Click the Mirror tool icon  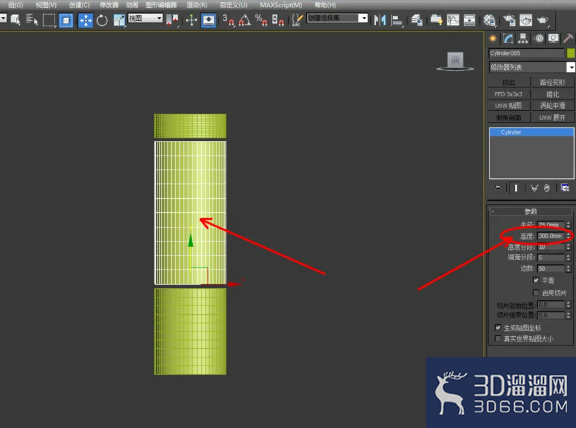coord(380,20)
